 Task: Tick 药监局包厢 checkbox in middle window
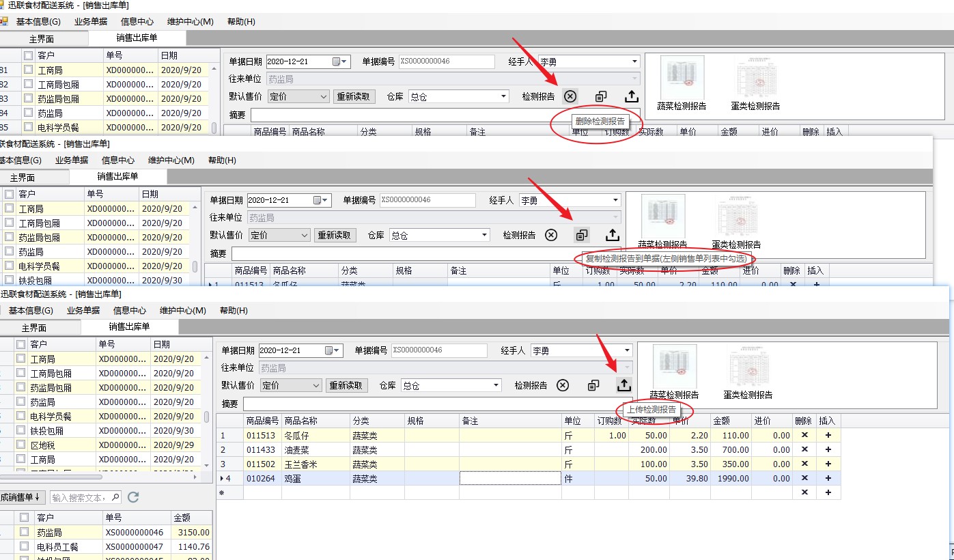[9, 238]
